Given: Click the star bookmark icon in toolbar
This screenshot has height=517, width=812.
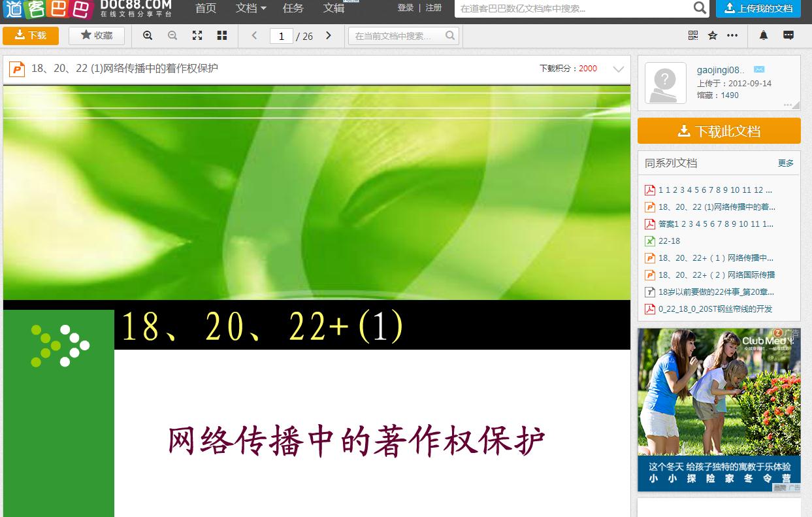Looking at the screenshot, I should (x=713, y=35).
